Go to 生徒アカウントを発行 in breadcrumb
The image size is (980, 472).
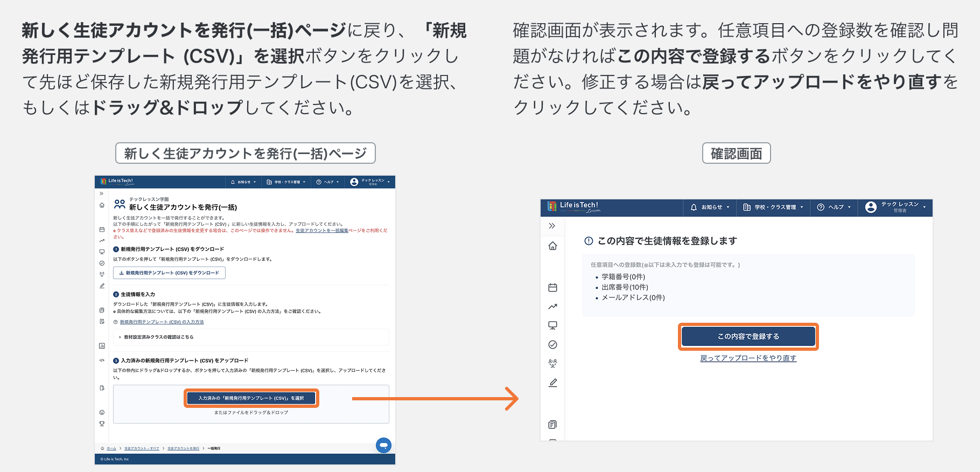pyautogui.click(x=183, y=448)
